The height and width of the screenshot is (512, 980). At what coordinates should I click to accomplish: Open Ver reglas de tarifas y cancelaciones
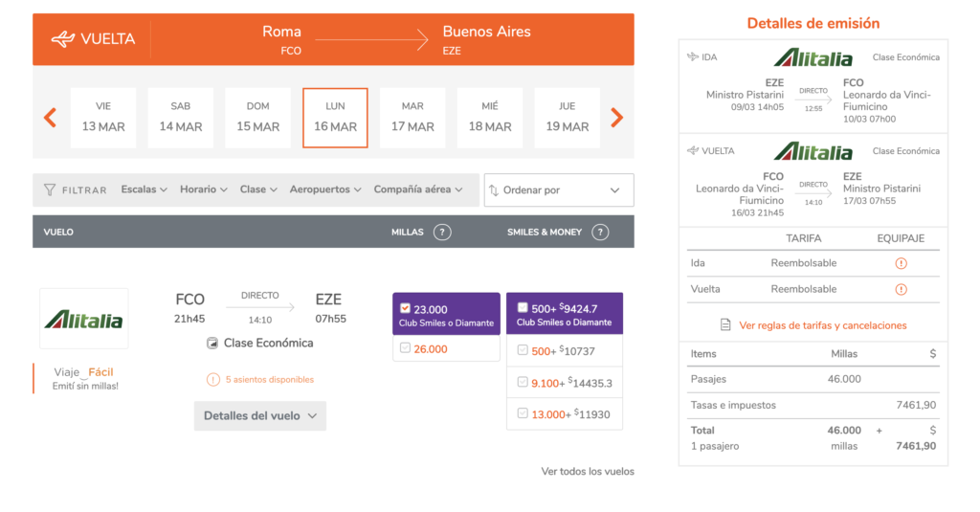pos(822,325)
